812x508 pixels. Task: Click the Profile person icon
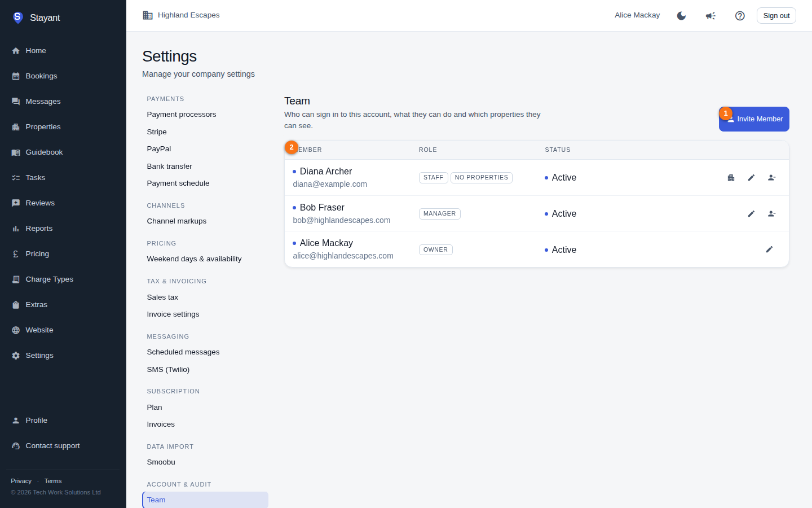(x=16, y=421)
